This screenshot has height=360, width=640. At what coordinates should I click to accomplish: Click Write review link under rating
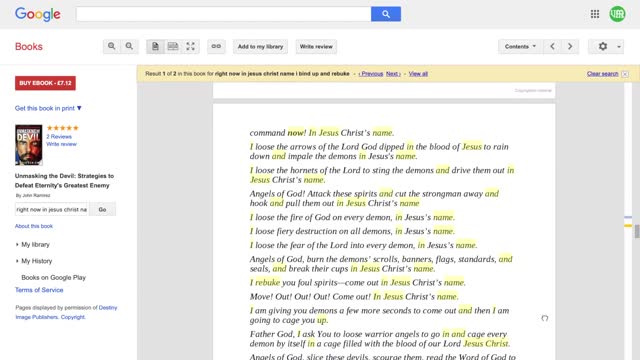pos(61,144)
